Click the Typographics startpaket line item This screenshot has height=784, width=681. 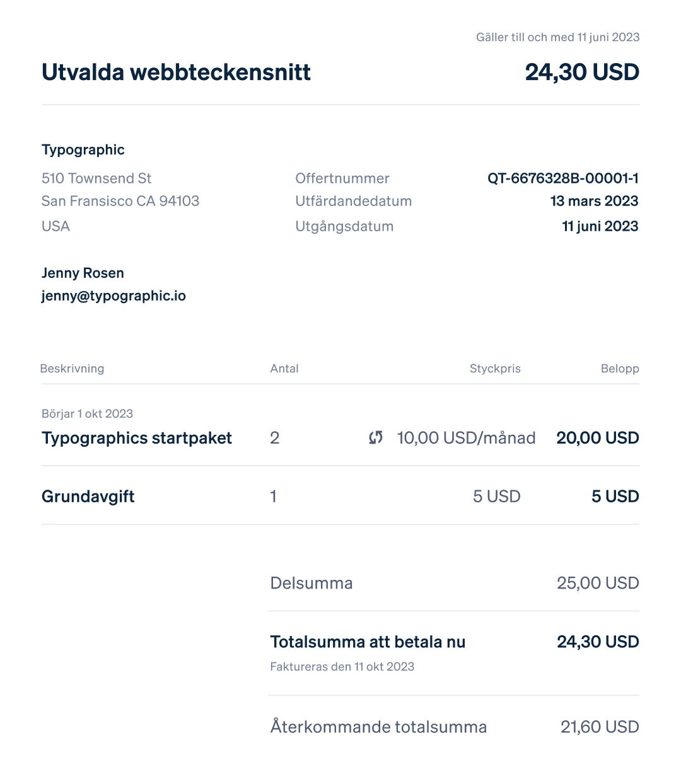coord(137,438)
